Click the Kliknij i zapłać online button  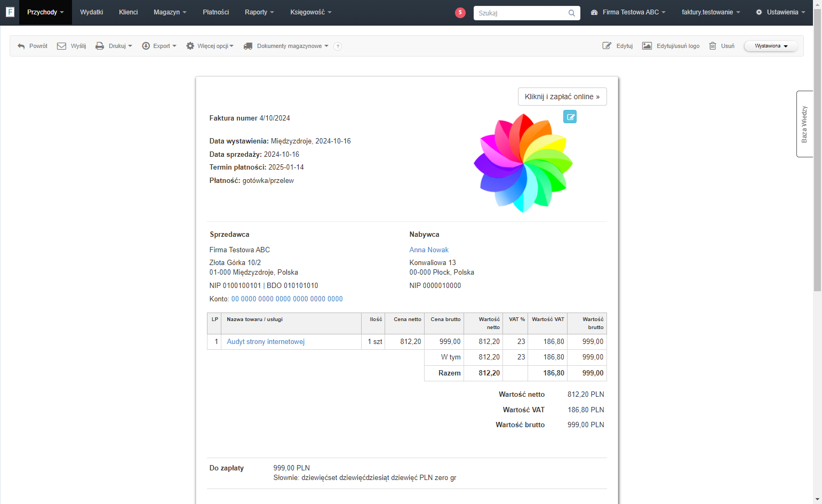point(562,97)
